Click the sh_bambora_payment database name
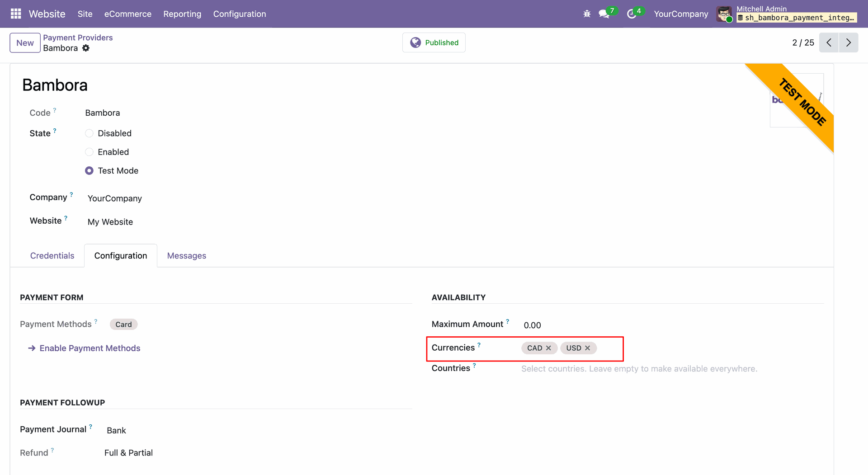The width and height of the screenshot is (868, 475). pos(797,18)
